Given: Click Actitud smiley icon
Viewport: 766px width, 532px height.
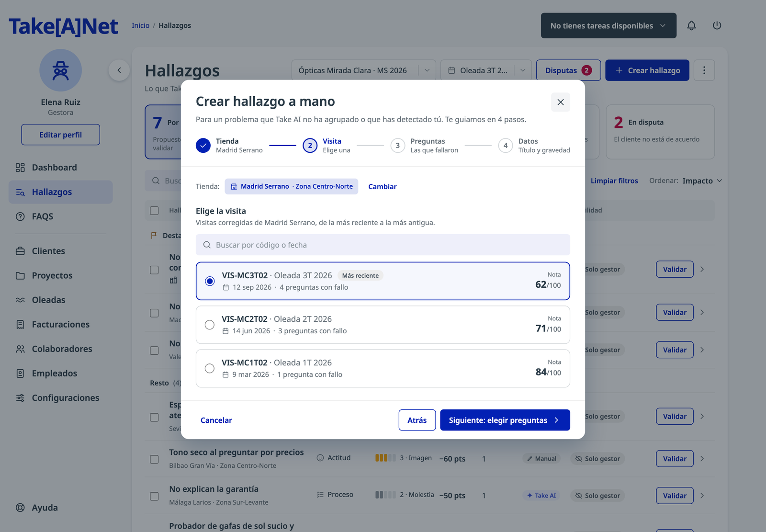Looking at the screenshot, I should [320, 458].
